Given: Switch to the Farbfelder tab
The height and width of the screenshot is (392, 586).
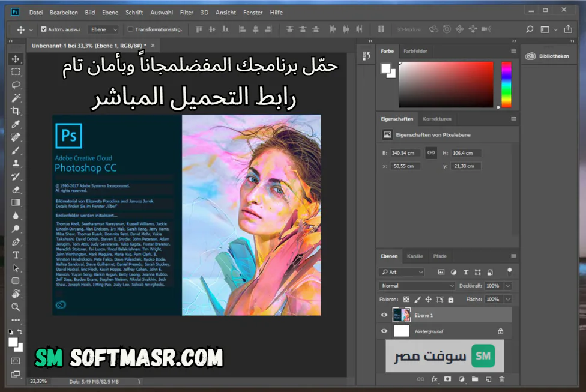Looking at the screenshot, I should click(x=415, y=51).
